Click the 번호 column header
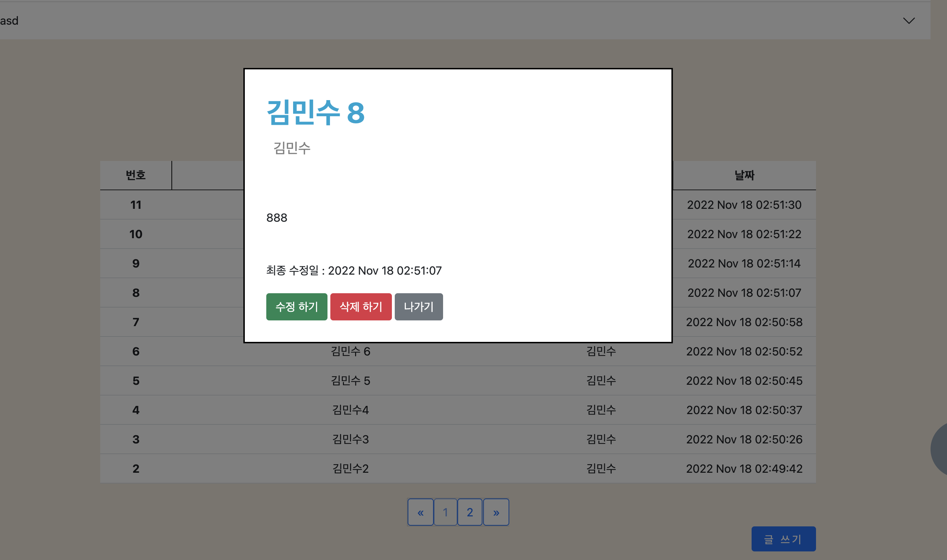 tap(136, 175)
